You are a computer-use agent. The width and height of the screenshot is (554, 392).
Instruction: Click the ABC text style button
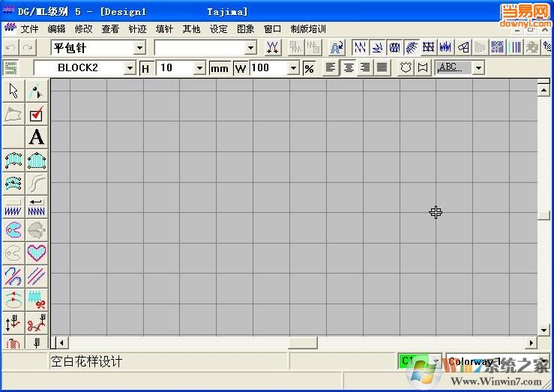[453, 67]
